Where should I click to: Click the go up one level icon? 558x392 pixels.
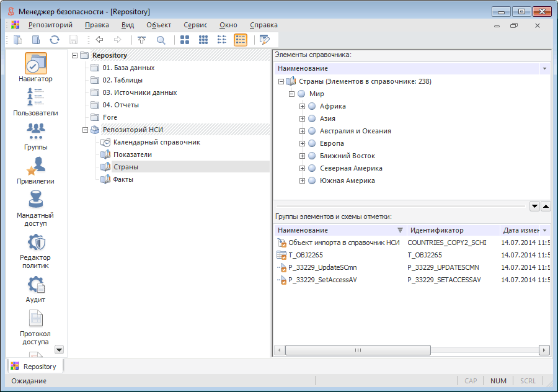(142, 40)
